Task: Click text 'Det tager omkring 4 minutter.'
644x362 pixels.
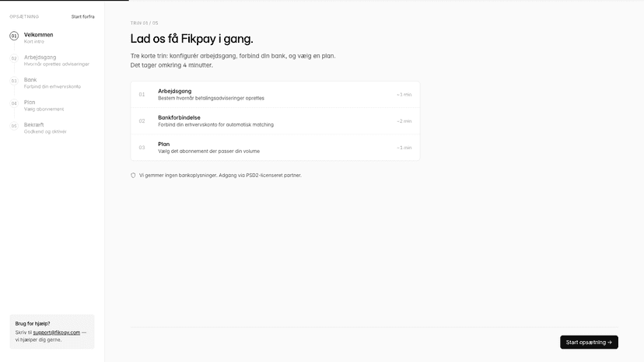Action: click(x=172, y=64)
